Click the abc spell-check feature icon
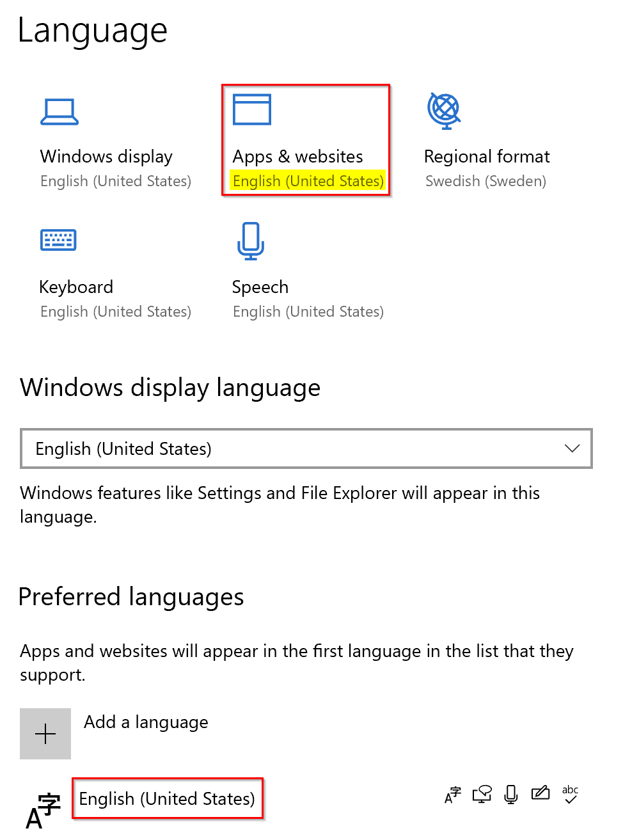This screenshot has height=840, width=639. coord(570,794)
